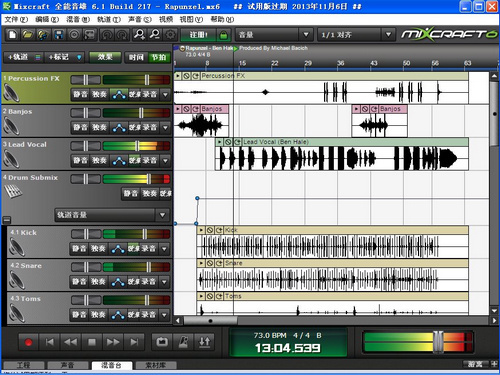Click the Undo arrow icon
Viewport: 500px width, 375px height.
[x=107, y=34]
